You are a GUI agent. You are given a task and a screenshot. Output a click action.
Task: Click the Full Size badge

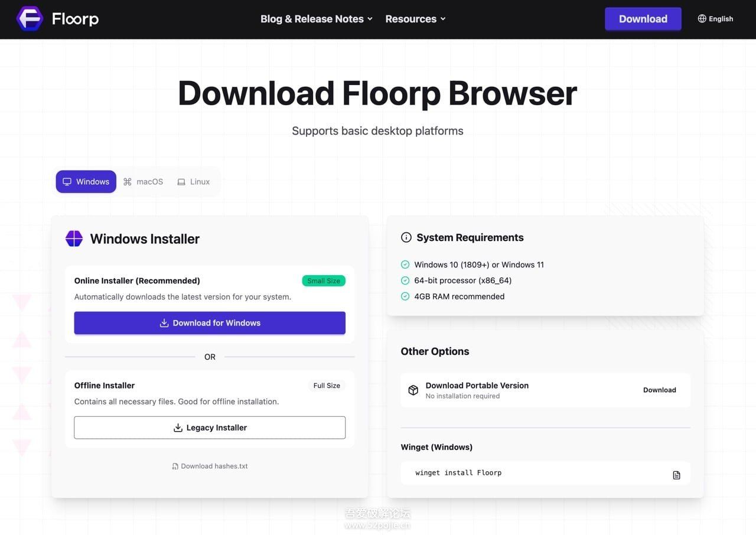click(327, 386)
